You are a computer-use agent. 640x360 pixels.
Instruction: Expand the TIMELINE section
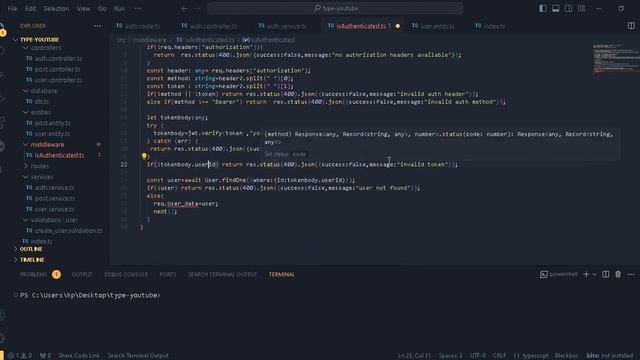point(32,260)
